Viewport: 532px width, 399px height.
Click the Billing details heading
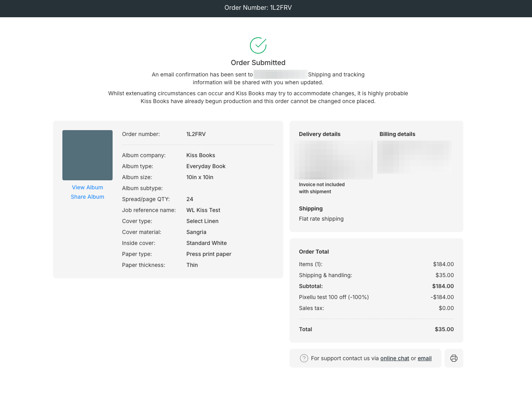tap(397, 134)
